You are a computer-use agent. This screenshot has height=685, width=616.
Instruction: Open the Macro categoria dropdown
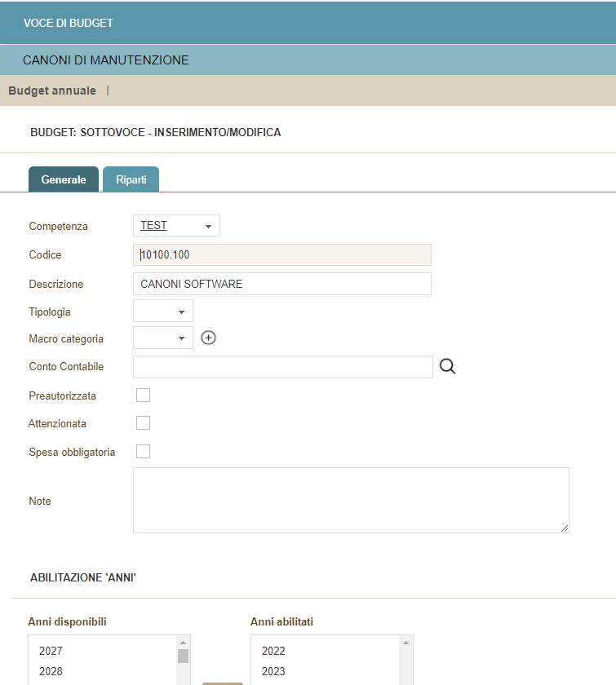163,338
